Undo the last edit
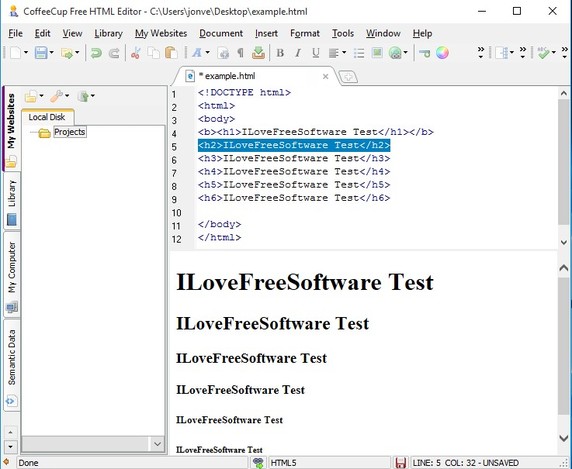 (x=96, y=53)
